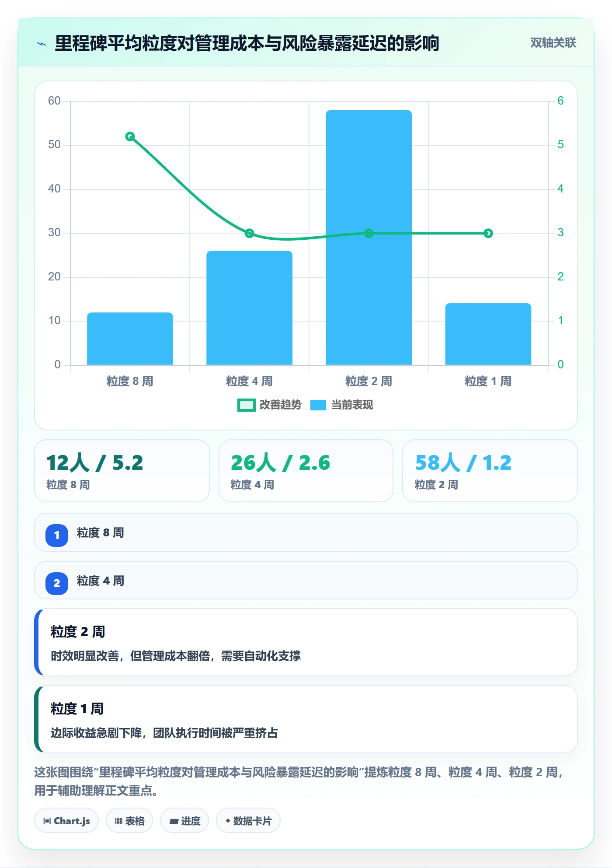Click the grid icon in 表格 tag
This screenshot has width=612, height=868.
(118, 821)
